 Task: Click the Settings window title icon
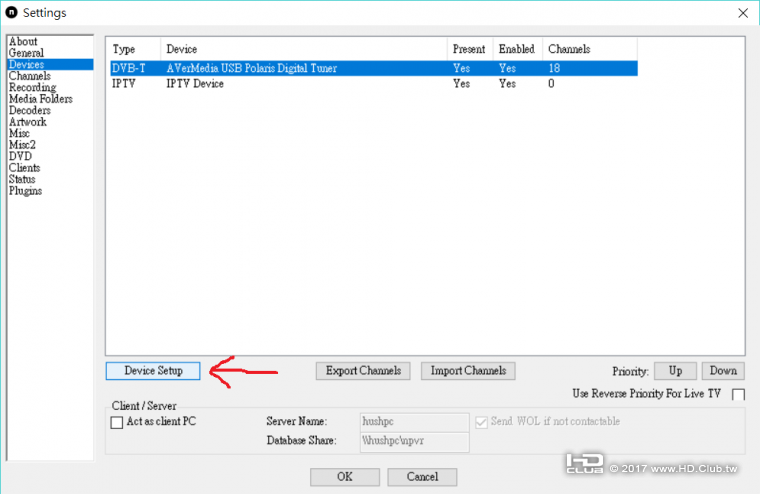point(12,13)
